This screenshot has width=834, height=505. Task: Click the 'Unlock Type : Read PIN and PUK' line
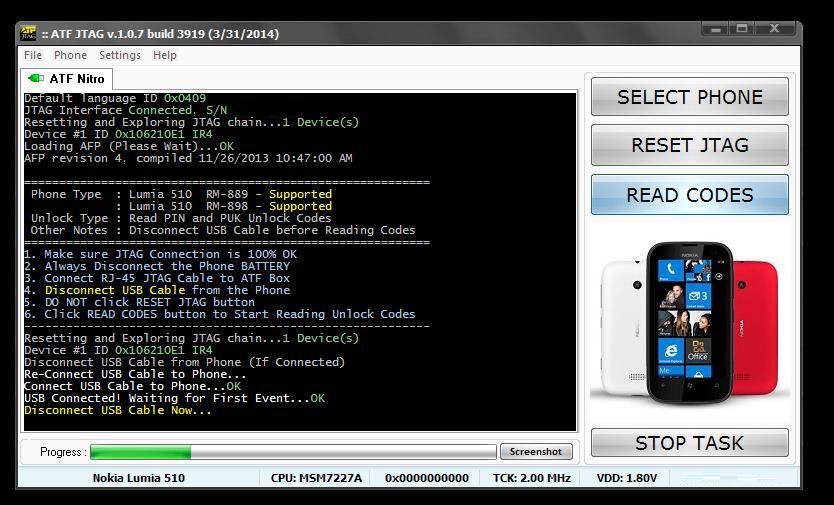(x=181, y=218)
